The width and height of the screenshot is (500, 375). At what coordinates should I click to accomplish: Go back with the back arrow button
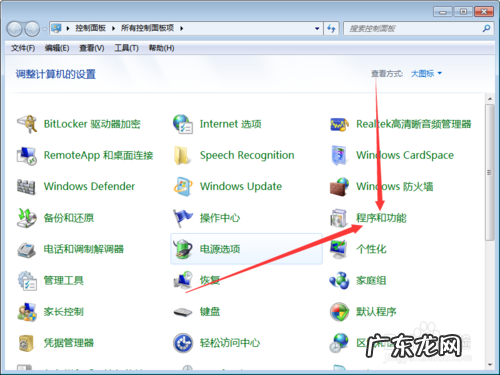click(x=15, y=29)
